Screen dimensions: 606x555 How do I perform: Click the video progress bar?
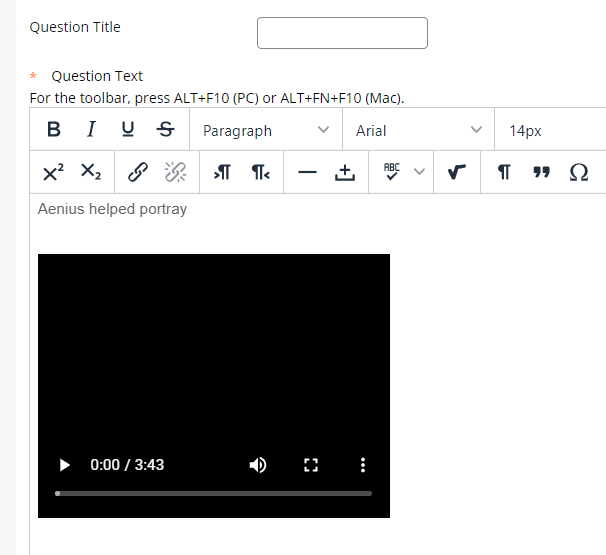tap(214, 494)
